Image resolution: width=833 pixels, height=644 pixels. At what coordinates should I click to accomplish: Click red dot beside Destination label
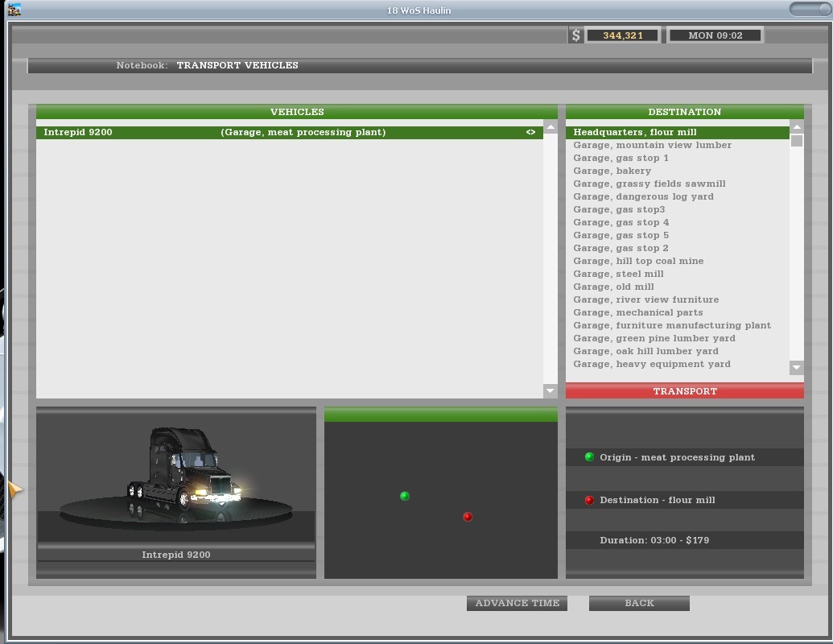589,500
